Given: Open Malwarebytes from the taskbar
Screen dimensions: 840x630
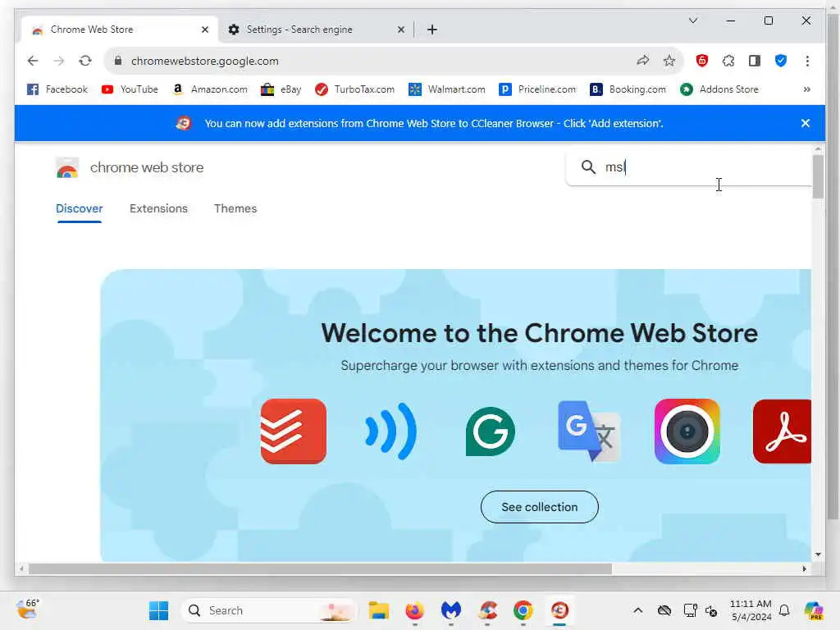Looking at the screenshot, I should [x=451, y=610].
